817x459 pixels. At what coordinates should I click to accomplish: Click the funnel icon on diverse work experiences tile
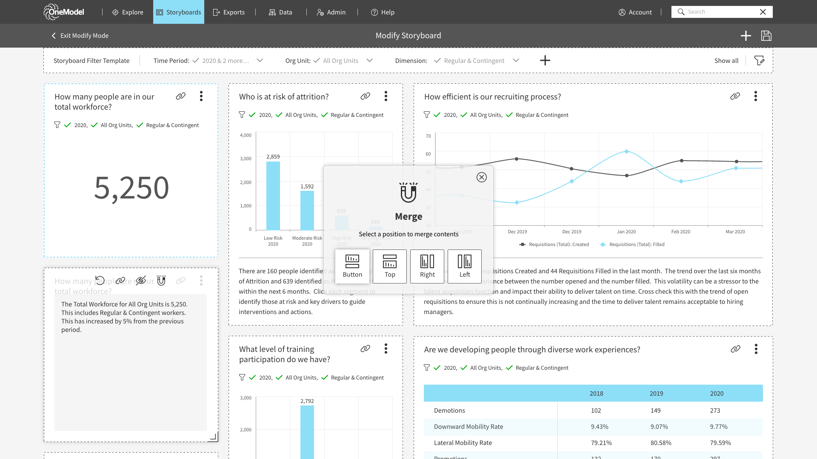[x=427, y=368]
